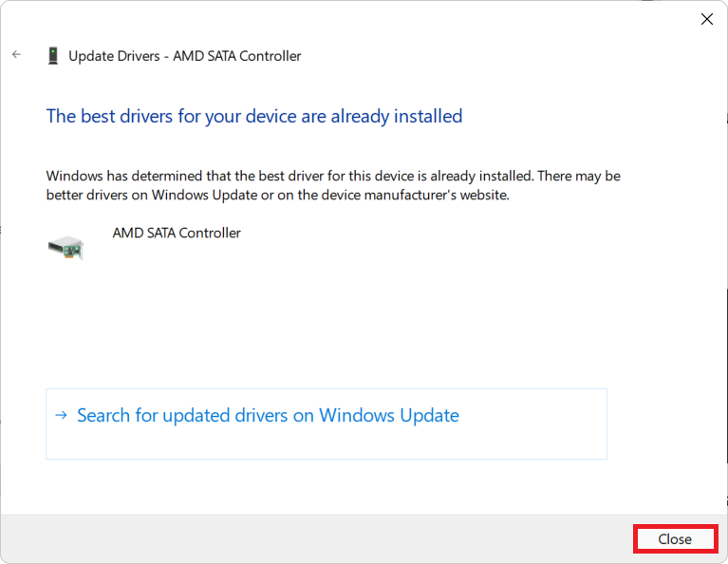Click the device icon beside Update Drivers title

[53, 56]
